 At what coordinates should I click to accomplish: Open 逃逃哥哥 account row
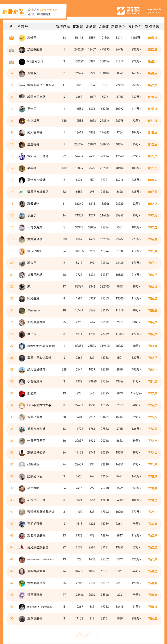[84, 145]
